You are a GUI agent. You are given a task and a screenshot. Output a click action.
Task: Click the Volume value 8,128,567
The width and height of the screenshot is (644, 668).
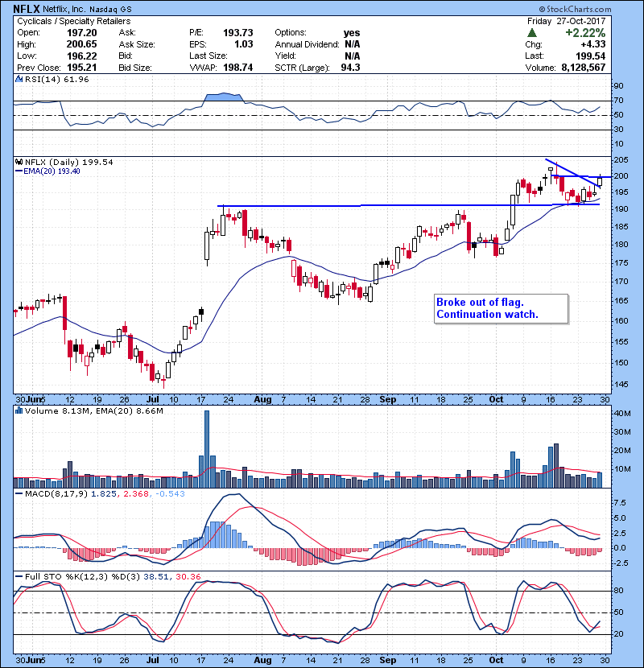point(584,68)
